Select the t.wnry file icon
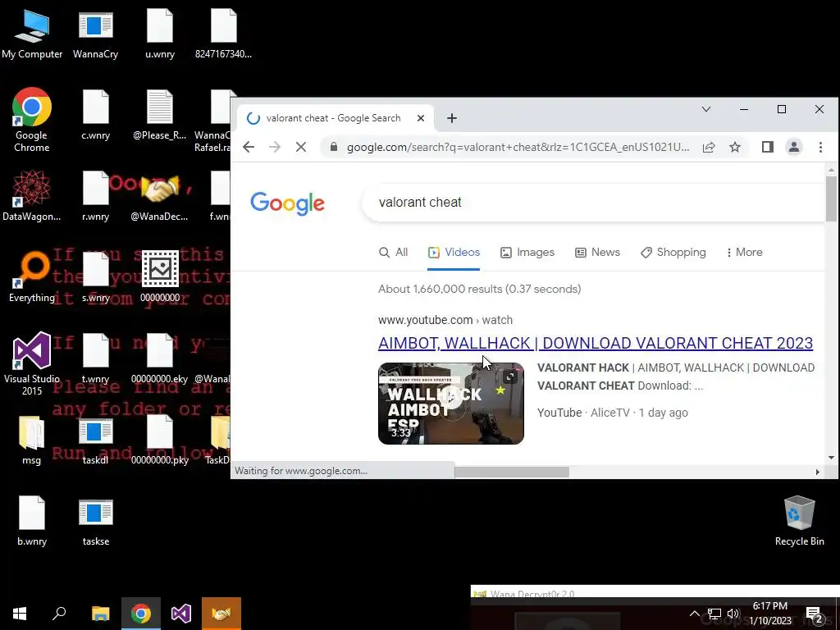The width and height of the screenshot is (840, 630). tap(95, 359)
